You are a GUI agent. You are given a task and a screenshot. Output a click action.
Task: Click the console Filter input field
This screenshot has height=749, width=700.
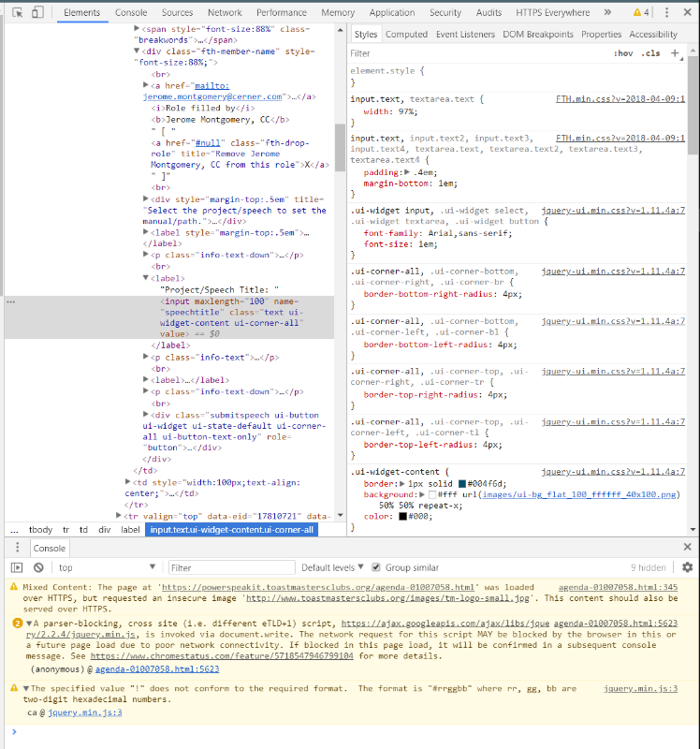tap(231, 567)
